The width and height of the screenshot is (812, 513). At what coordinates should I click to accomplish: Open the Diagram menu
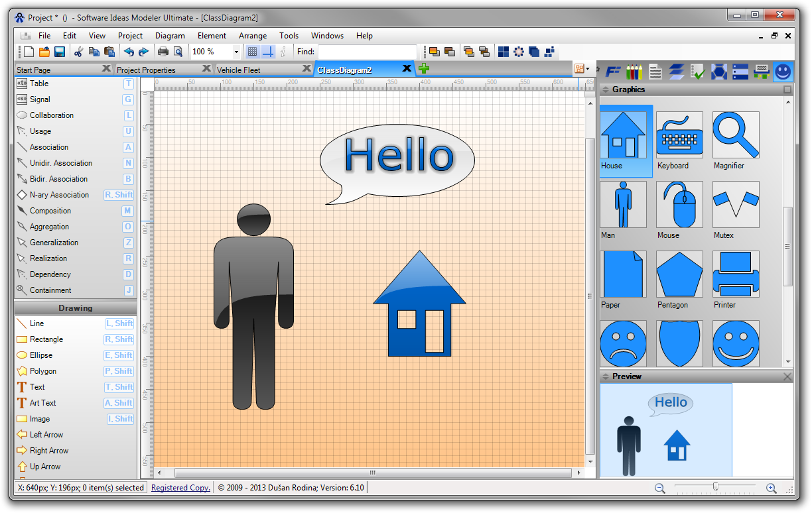pos(170,36)
